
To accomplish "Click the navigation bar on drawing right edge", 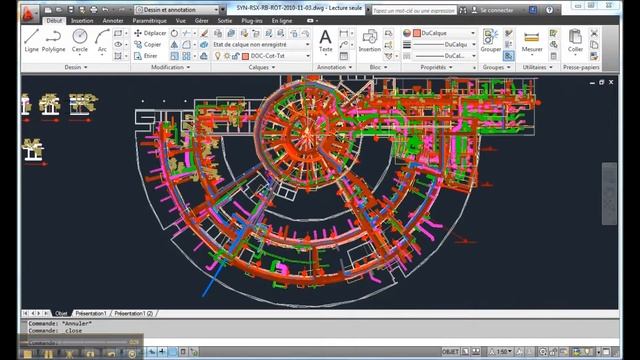I will [609, 193].
